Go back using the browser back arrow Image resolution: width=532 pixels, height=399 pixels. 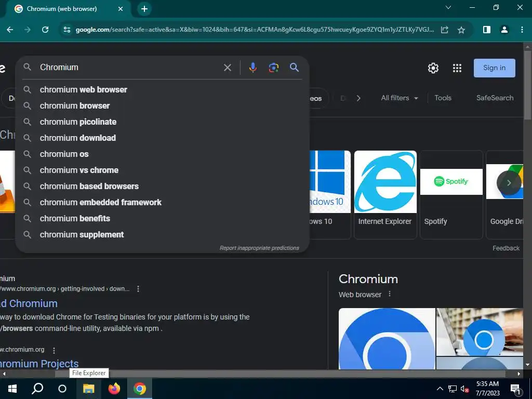pyautogui.click(x=10, y=30)
